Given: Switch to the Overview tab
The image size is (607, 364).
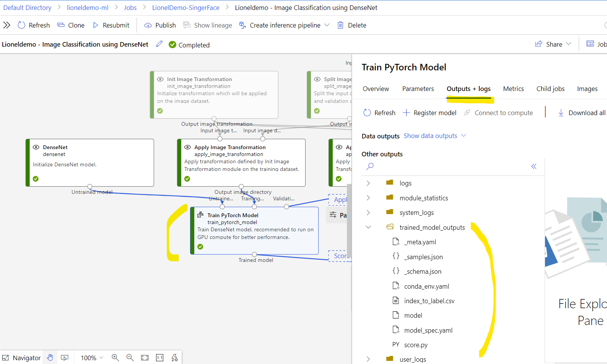Looking at the screenshot, I should click(376, 89).
